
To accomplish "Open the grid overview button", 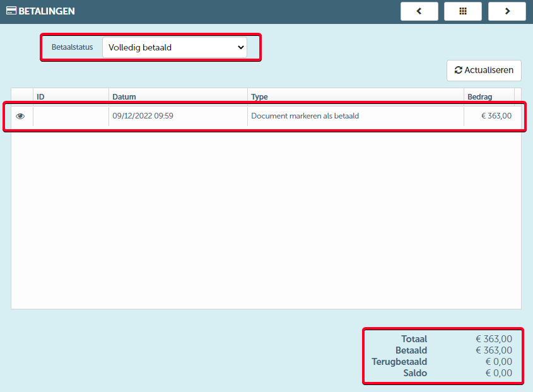I will [x=462, y=11].
